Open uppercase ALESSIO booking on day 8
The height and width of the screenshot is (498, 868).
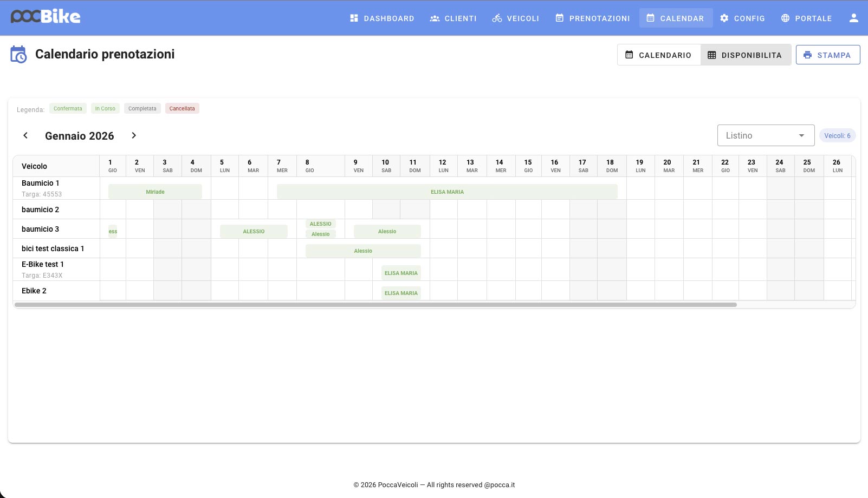(320, 224)
